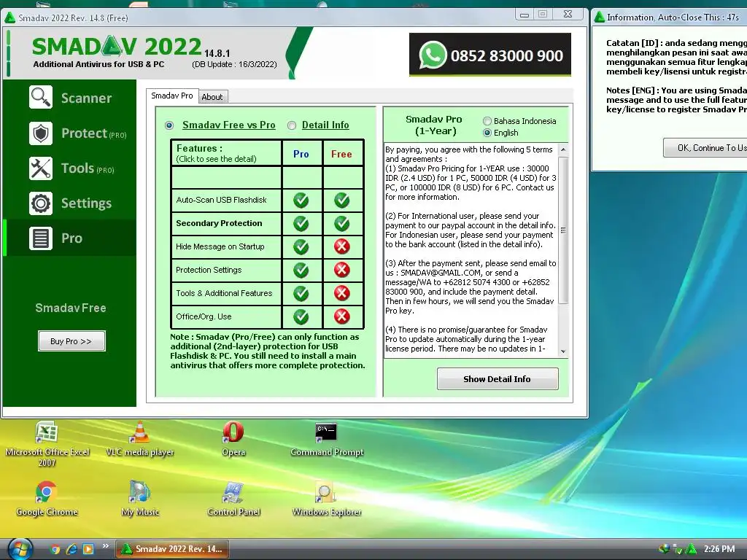Click the Smadav 2022 Rev. 14 taskbar button
The height and width of the screenshot is (560, 747).
pos(172,549)
